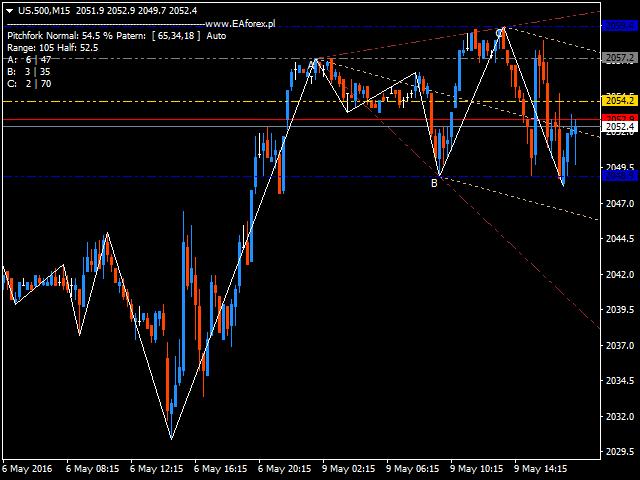The height and width of the screenshot is (480, 640).
Task: Click the Pitchfork Normal: 54.5 % text
Action: [60, 36]
